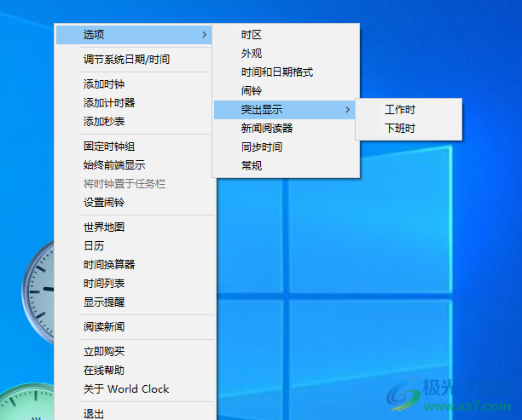This screenshot has width=522, height=420.
Task: Click the green analog clock widget
Action: tap(27, 401)
